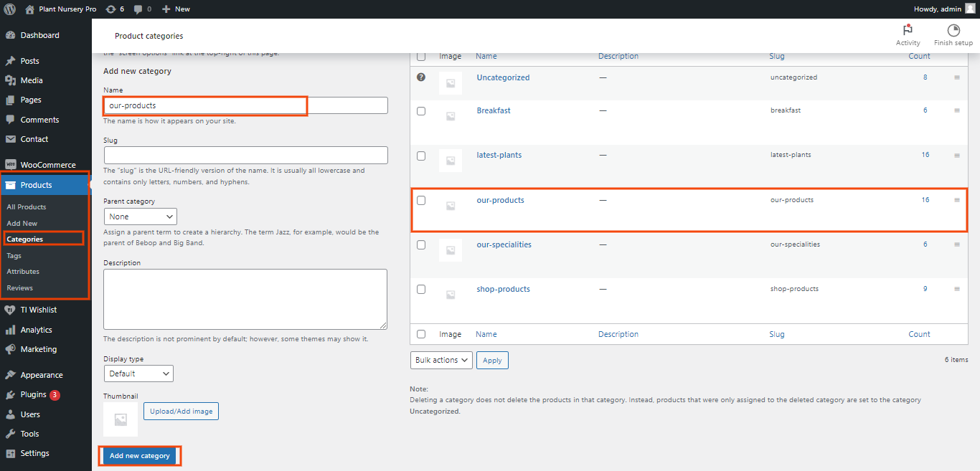Click the help icon beside Uncategorized
Viewport: 980px width, 471px height.
pyautogui.click(x=421, y=77)
